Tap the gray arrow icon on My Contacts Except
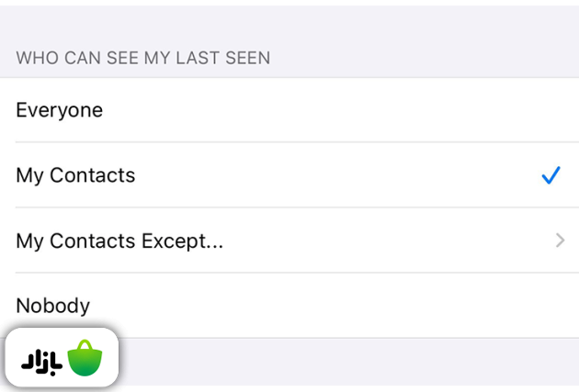This screenshot has height=392, width=579. tap(560, 241)
